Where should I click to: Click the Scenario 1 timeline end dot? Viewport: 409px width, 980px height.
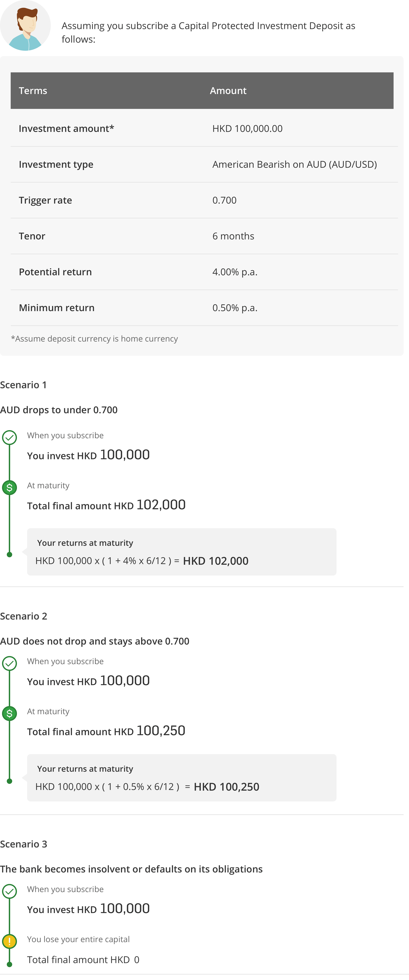[9, 555]
